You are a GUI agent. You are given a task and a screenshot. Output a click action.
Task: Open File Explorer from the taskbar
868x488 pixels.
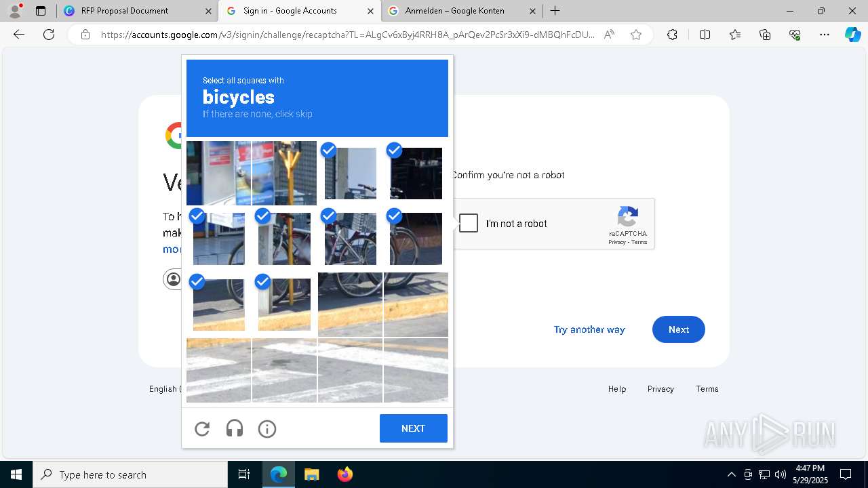click(x=311, y=474)
